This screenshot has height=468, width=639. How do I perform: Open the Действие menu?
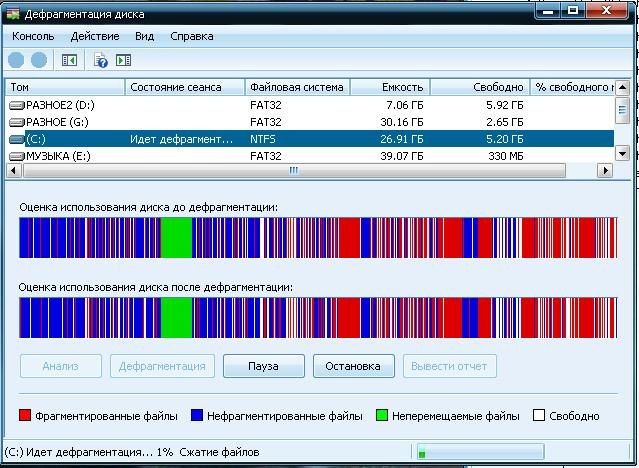point(95,36)
